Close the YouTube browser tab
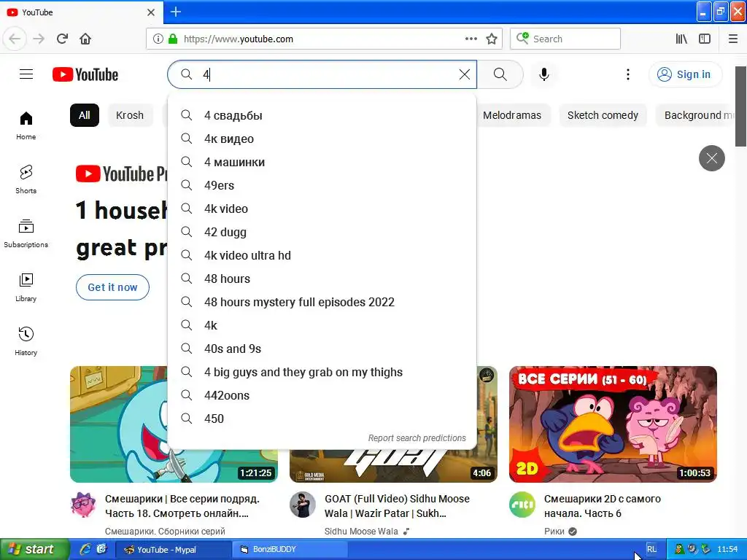 pos(151,12)
